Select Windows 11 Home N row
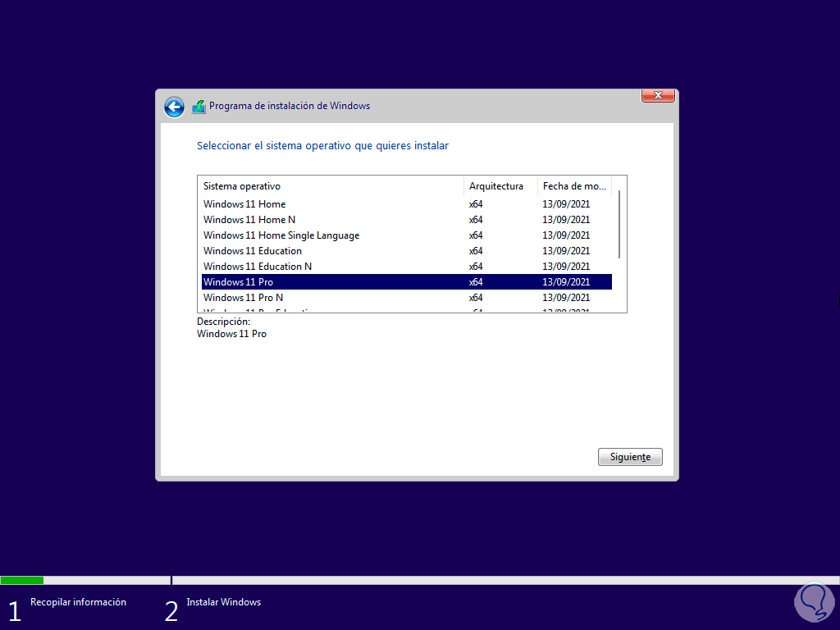The image size is (840, 630). (x=407, y=220)
